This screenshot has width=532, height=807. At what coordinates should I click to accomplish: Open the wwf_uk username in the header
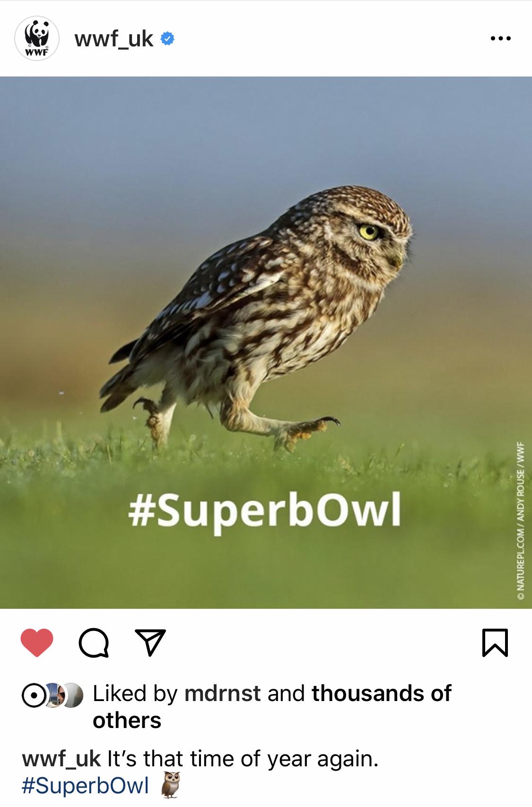[x=114, y=39]
